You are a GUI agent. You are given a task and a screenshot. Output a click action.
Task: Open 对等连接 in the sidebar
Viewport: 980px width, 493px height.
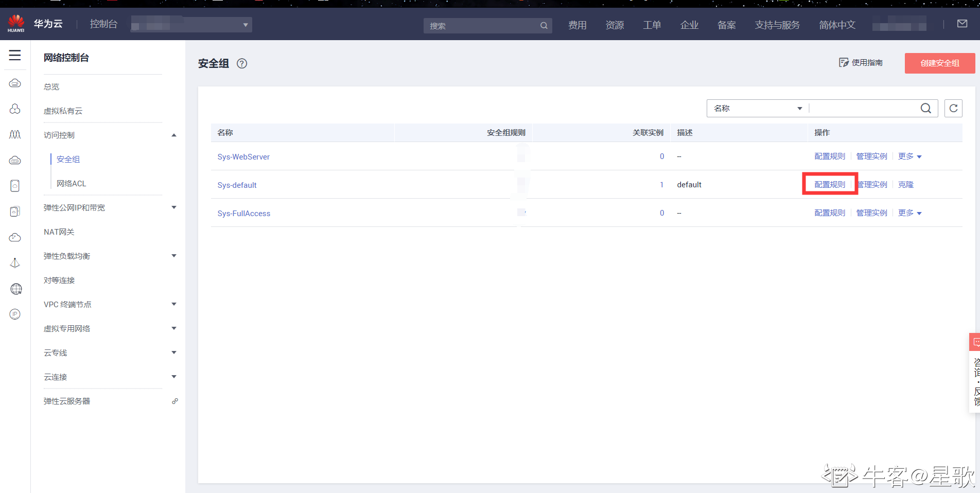[x=59, y=280]
